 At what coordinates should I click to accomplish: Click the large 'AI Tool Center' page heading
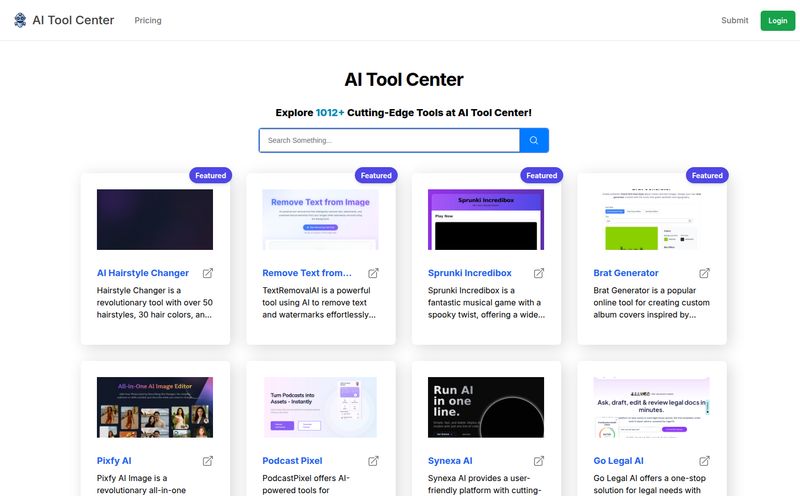click(404, 80)
